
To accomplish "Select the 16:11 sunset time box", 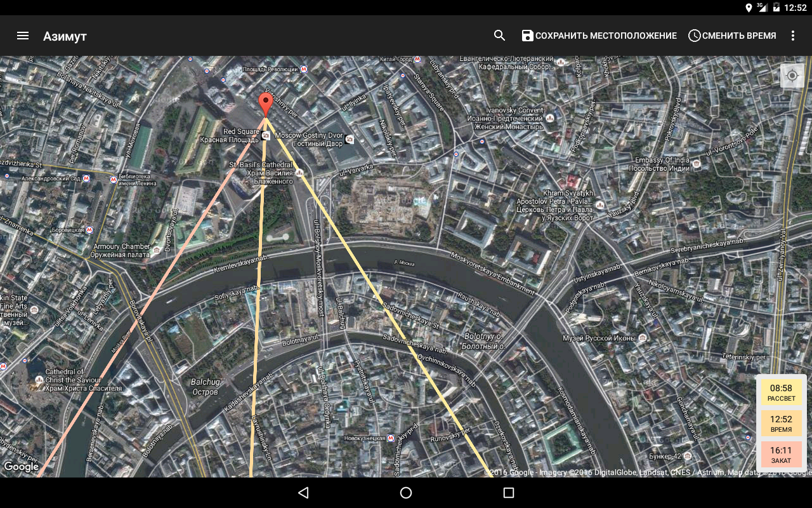I will pos(781,455).
